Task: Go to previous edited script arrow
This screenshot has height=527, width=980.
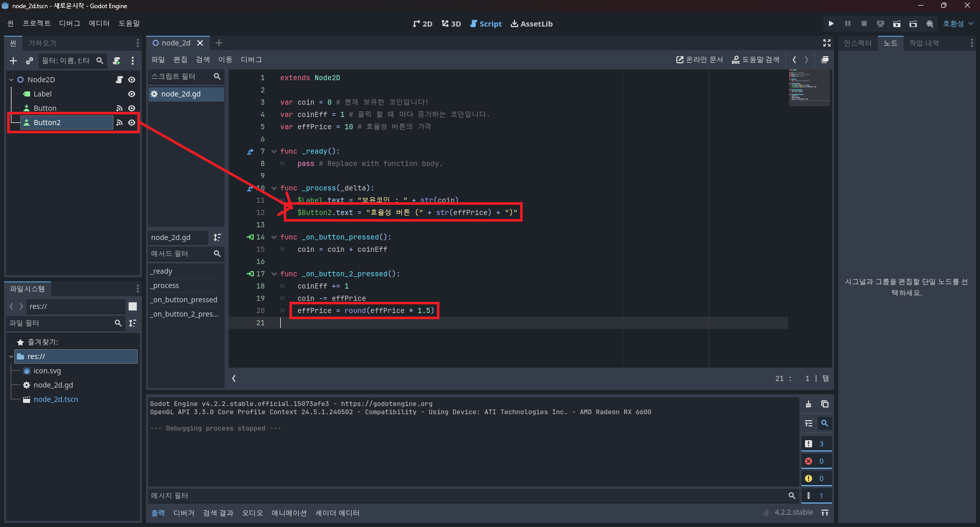Action: 794,60
